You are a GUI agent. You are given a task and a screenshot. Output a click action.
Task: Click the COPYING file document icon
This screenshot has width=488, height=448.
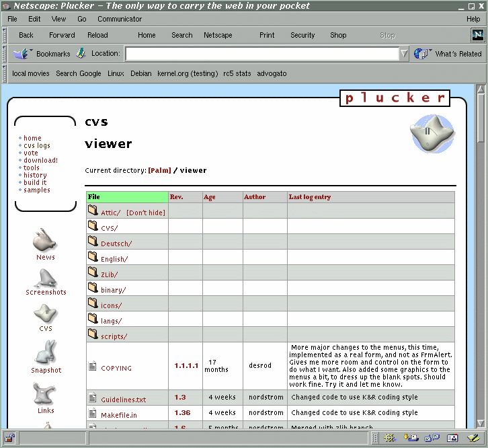93,366
